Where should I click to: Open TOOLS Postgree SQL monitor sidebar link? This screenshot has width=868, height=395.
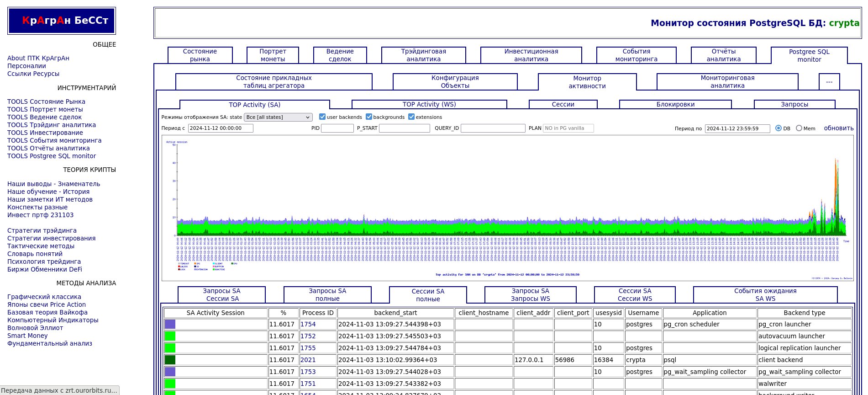tap(52, 156)
